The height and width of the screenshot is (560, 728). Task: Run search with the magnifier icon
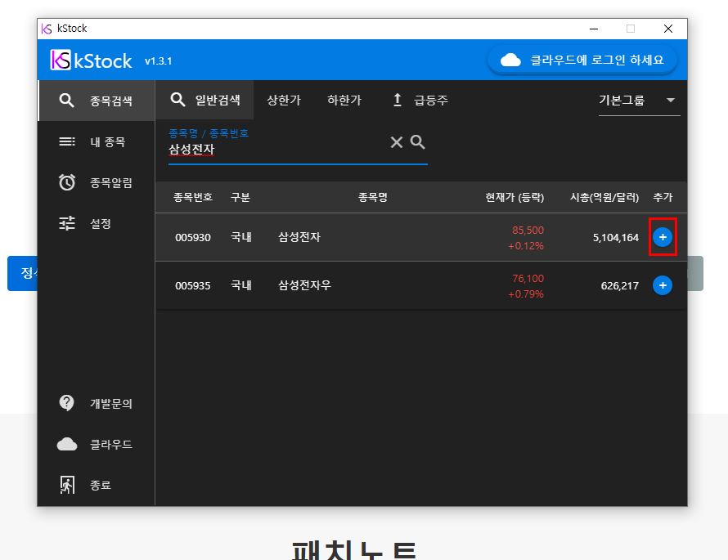click(418, 142)
